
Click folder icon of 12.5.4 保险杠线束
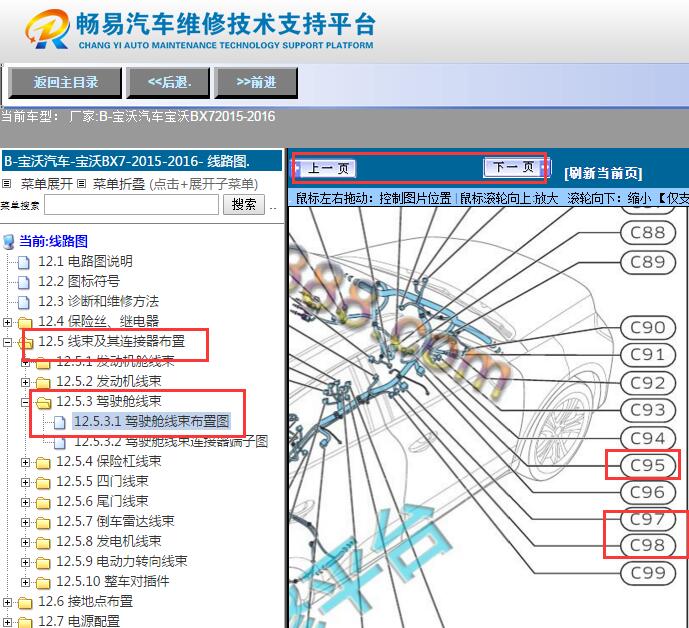(43, 463)
